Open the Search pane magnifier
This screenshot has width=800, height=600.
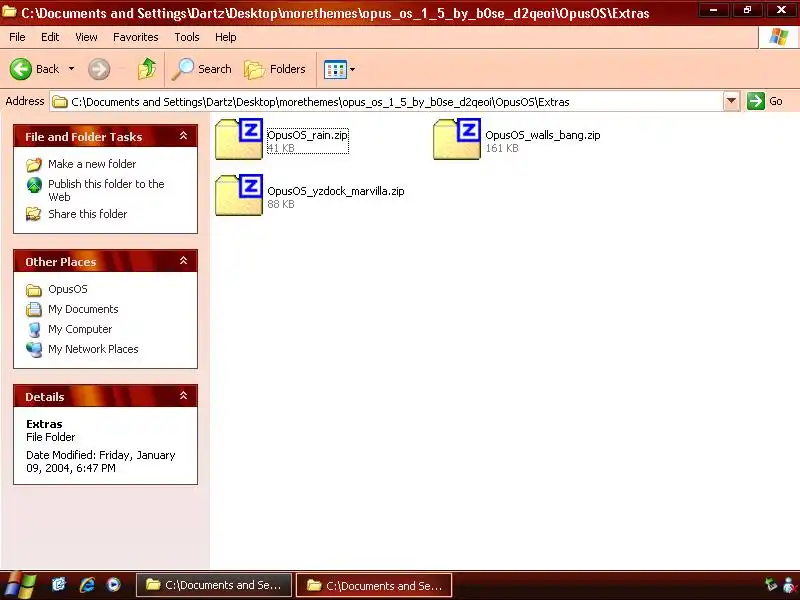[202, 69]
